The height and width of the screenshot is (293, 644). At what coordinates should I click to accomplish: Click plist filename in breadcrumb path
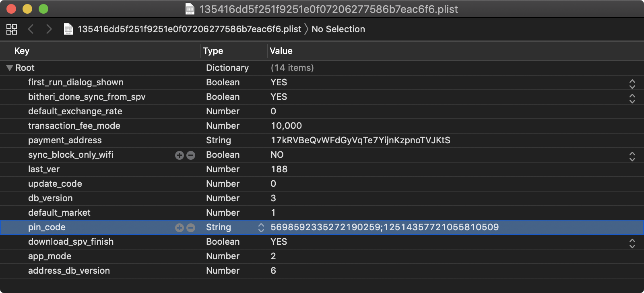[x=189, y=29]
